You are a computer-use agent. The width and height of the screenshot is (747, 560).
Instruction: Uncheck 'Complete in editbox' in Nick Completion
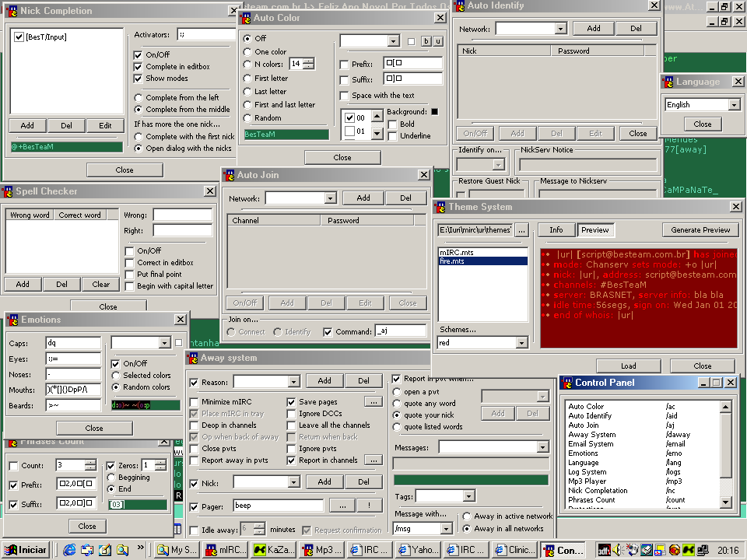click(x=139, y=67)
